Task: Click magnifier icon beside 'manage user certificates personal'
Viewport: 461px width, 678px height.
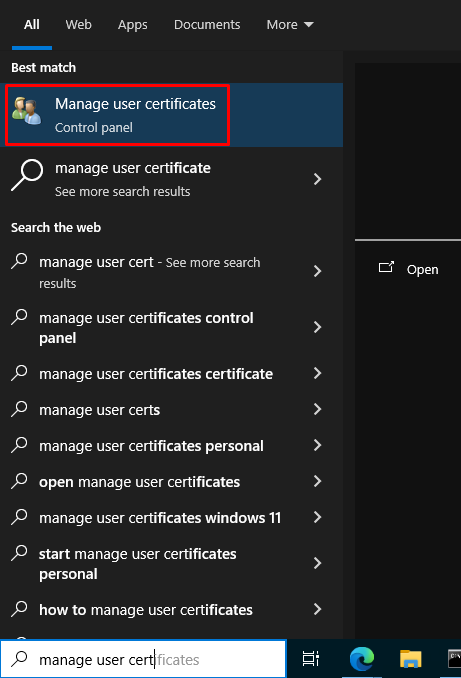Action: pyautogui.click(x=19, y=445)
